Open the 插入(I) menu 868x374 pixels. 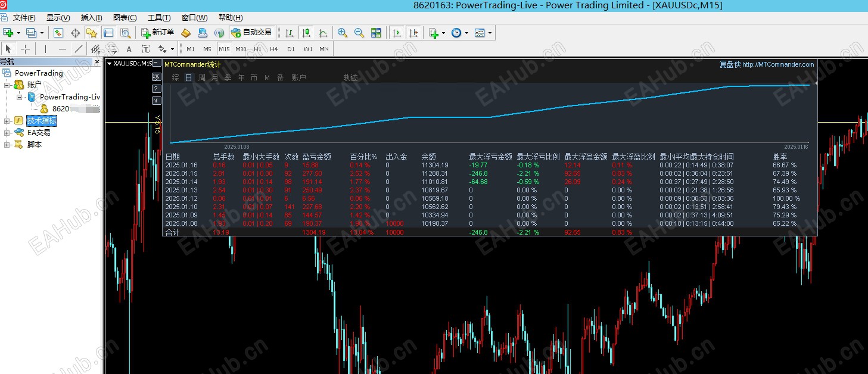click(x=91, y=17)
